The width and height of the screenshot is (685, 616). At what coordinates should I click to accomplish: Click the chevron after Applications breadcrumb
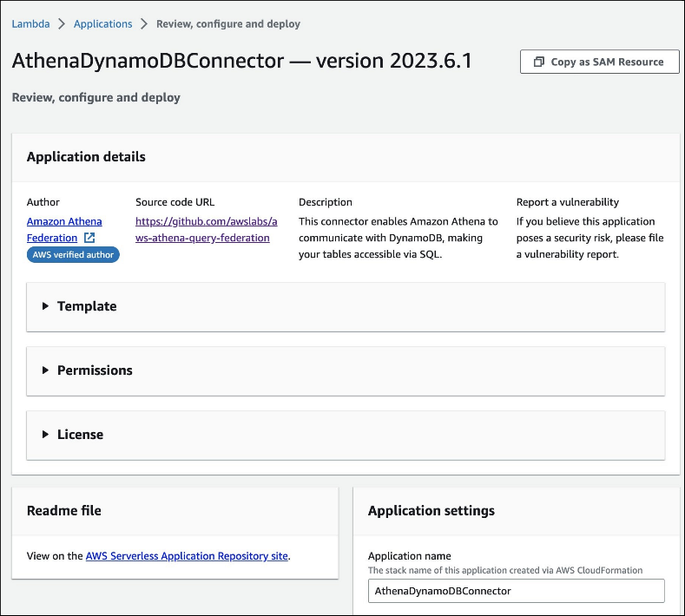144,24
